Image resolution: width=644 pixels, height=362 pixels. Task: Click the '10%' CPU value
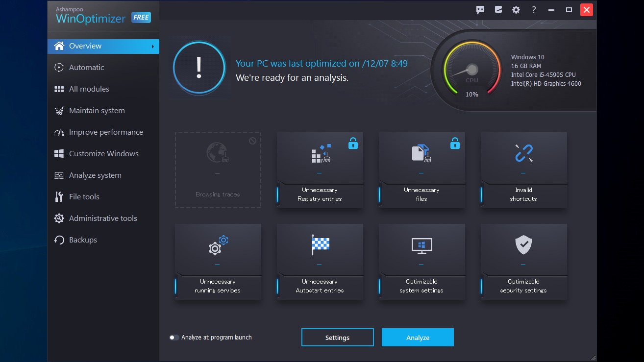(472, 95)
